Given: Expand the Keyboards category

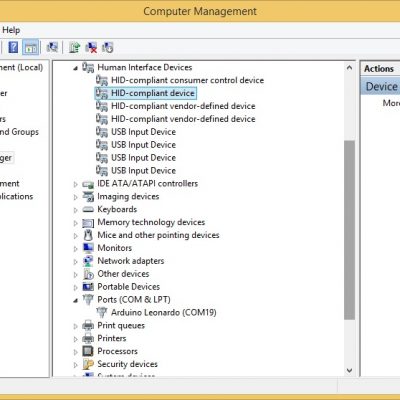Looking at the screenshot, I should 76,210.
